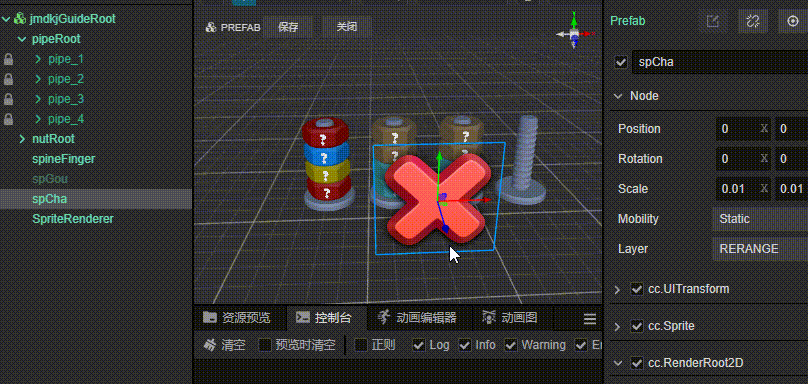Click lock icon beside pipe_1
The height and width of the screenshot is (384, 808).
tap(8, 59)
